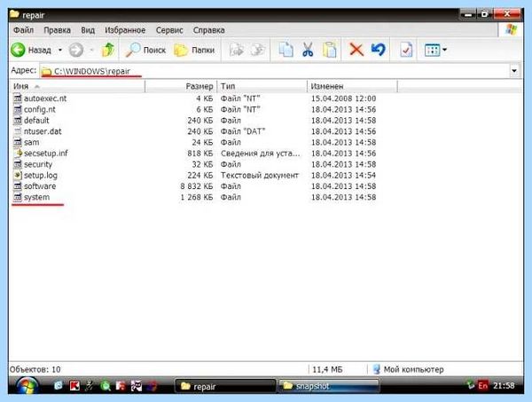Switch to the repair taskbar button

click(x=225, y=386)
